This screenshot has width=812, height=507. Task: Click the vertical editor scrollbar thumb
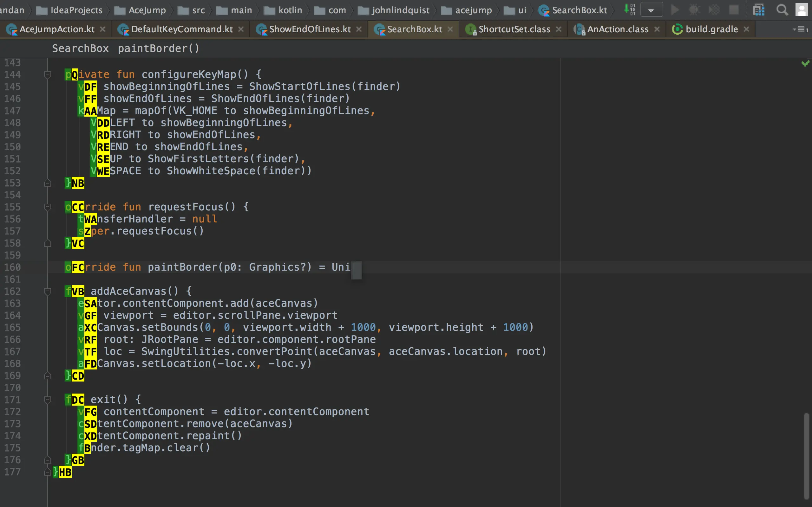point(806,456)
